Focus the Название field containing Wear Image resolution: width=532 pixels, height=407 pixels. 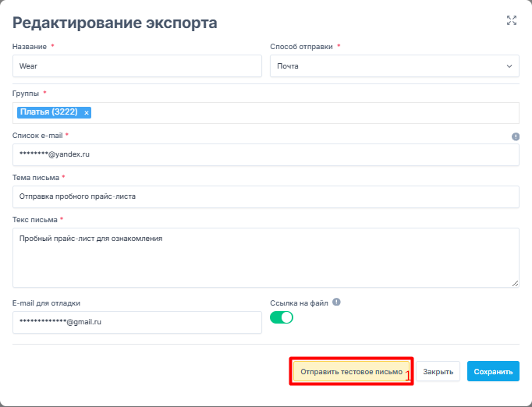click(137, 66)
